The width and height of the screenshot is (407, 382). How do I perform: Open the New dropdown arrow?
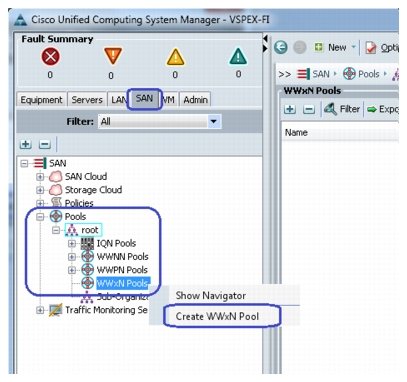tap(354, 47)
